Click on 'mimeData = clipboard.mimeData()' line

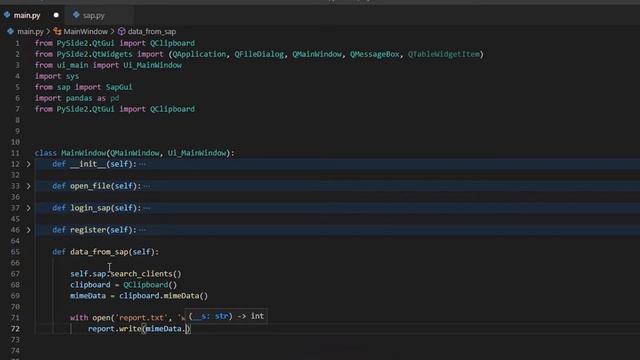click(139, 296)
